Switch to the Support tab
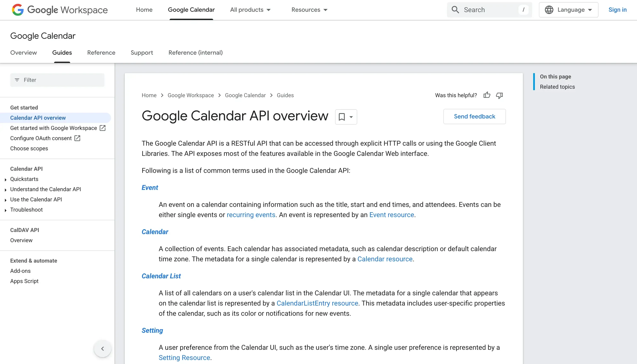 tap(141, 53)
